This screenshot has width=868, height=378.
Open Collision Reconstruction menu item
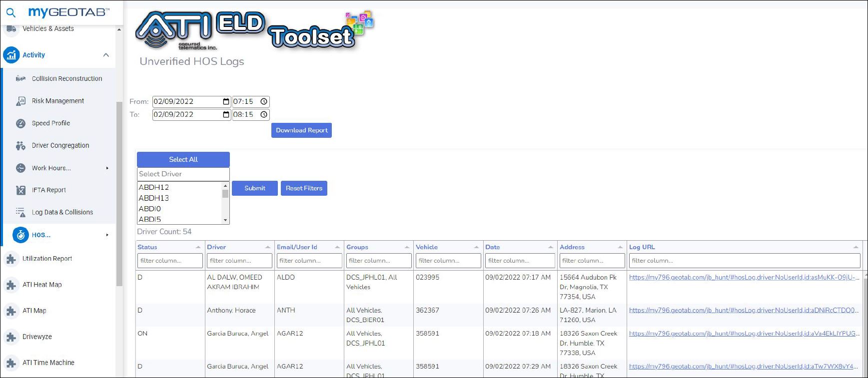[x=67, y=78]
